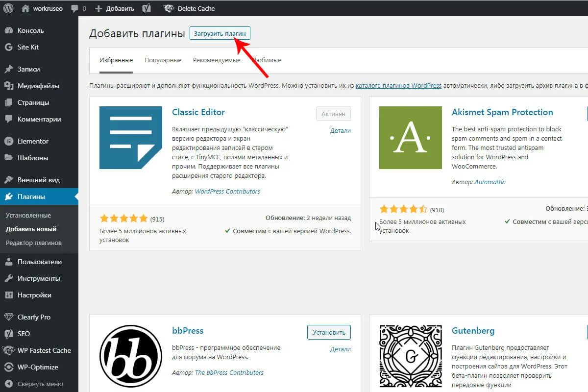The width and height of the screenshot is (588, 392).
Task: Click the Настройки settings icon
Action: (8, 295)
